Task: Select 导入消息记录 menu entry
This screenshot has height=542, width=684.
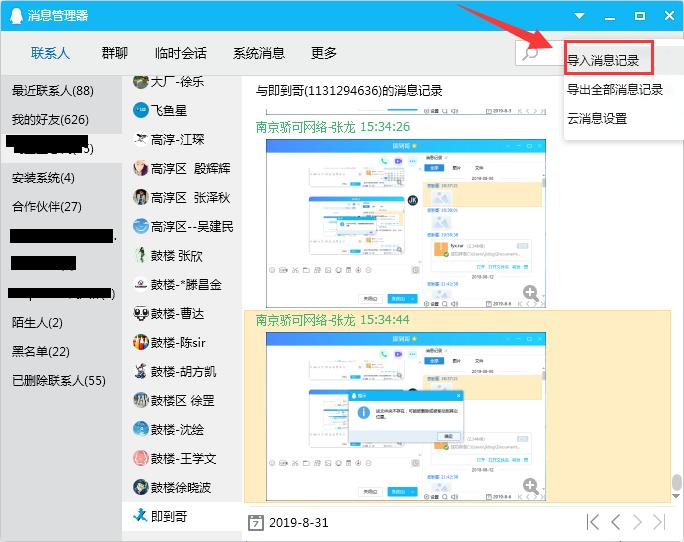Action: pyautogui.click(x=602, y=60)
